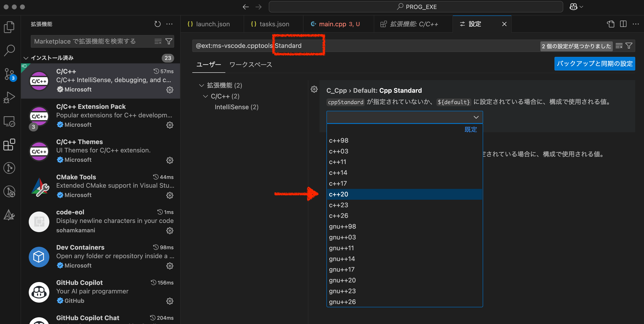Viewport: 644px width, 324px height.
Task: Select the ユーザー settings scope tab
Action: click(208, 64)
